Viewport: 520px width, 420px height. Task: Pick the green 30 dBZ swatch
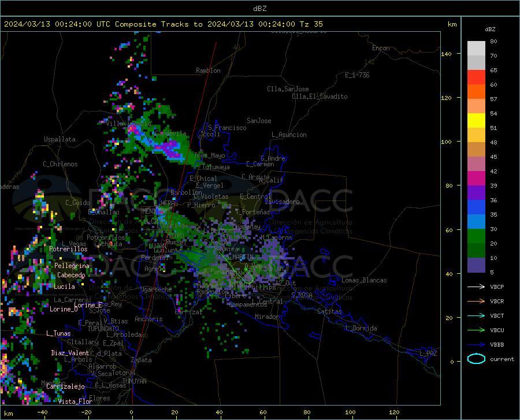click(x=476, y=236)
